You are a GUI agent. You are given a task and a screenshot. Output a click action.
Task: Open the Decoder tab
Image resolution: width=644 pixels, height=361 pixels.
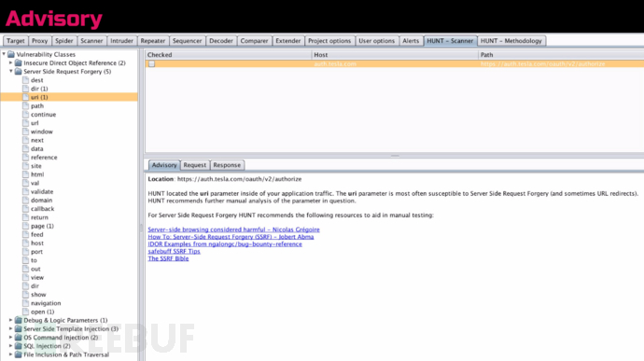(x=221, y=41)
